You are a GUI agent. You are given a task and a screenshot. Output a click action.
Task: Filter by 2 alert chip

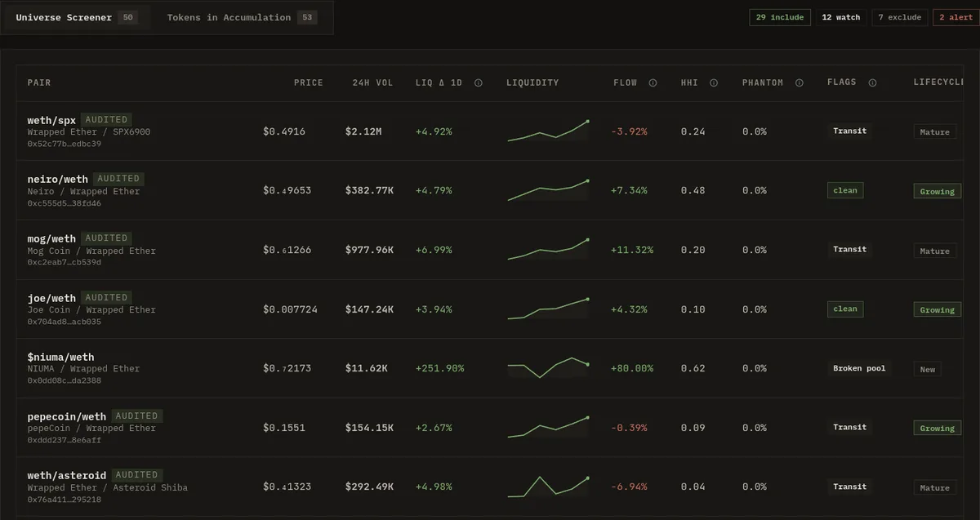tap(955, 17)
